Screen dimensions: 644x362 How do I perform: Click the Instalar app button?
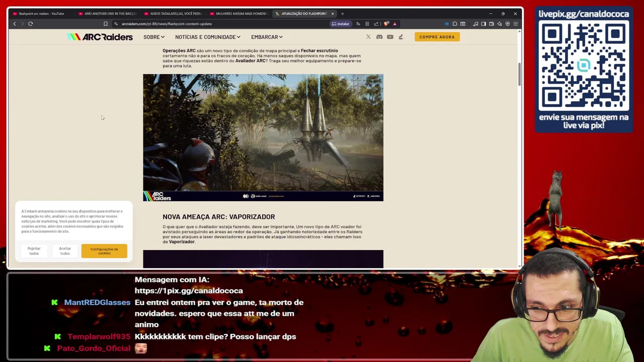point(341,24)
